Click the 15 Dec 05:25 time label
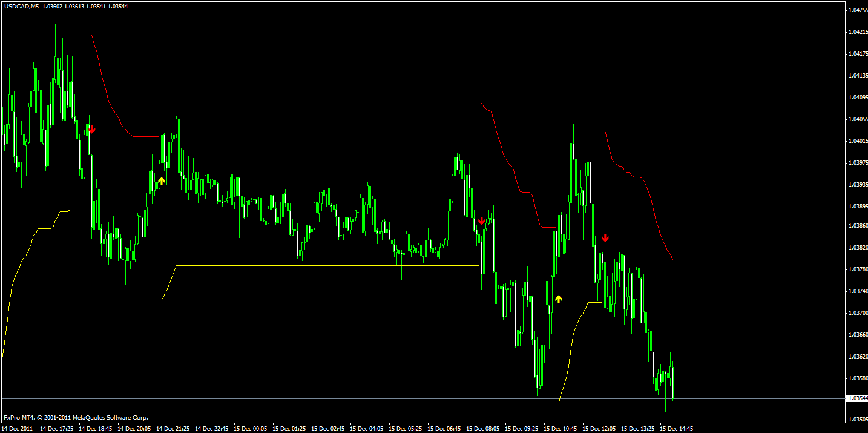 406,428
